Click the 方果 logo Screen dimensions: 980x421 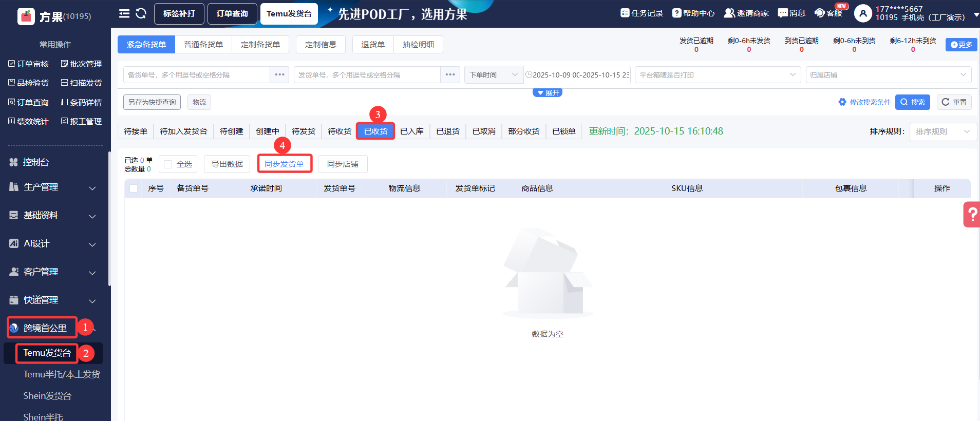pyautogui.click(x=26, y=16)
